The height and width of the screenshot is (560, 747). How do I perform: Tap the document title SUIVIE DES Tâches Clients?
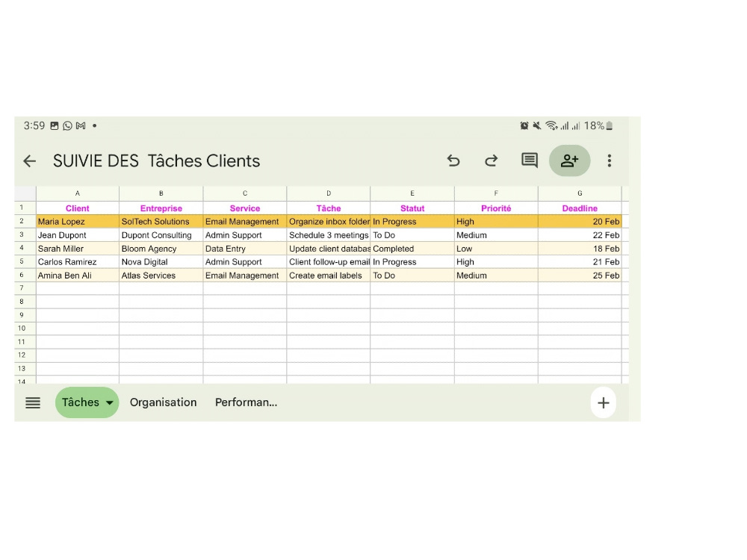[x=156, y=161]
